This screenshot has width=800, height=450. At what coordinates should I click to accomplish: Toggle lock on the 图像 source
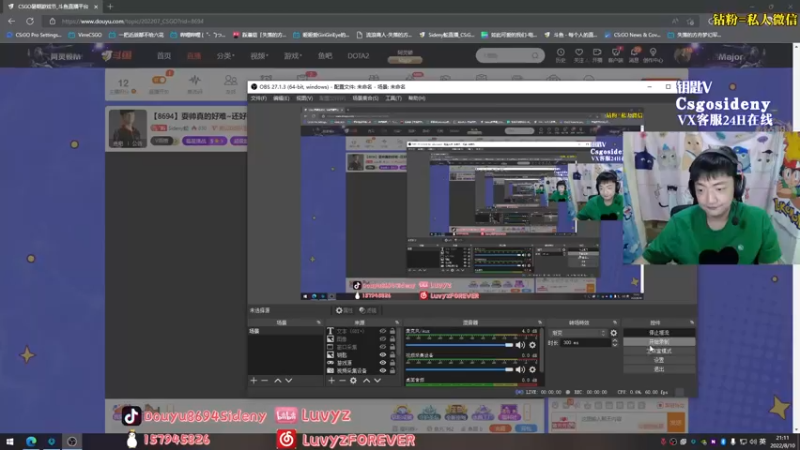coord(392,339)
